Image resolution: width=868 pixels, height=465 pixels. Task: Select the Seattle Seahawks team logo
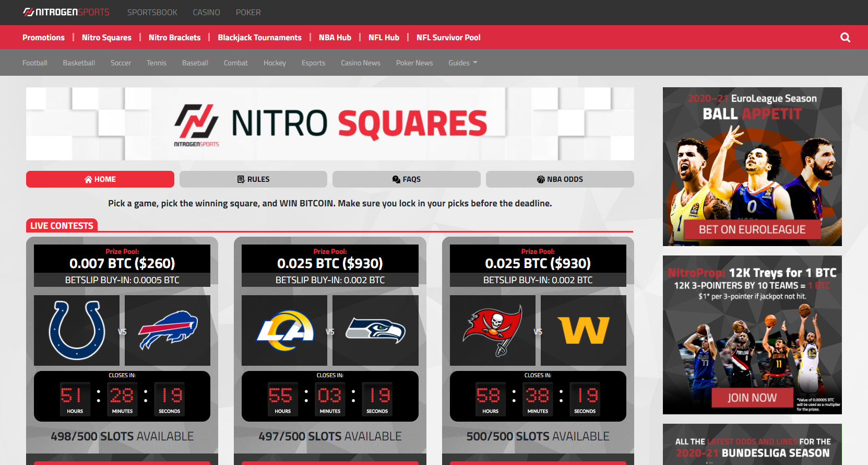point(375,330)
